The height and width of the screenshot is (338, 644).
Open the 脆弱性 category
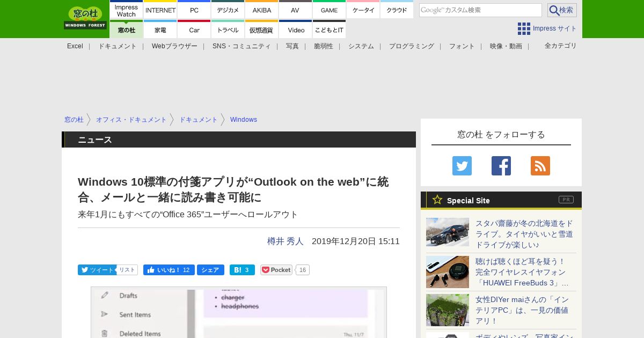[324, 46]
